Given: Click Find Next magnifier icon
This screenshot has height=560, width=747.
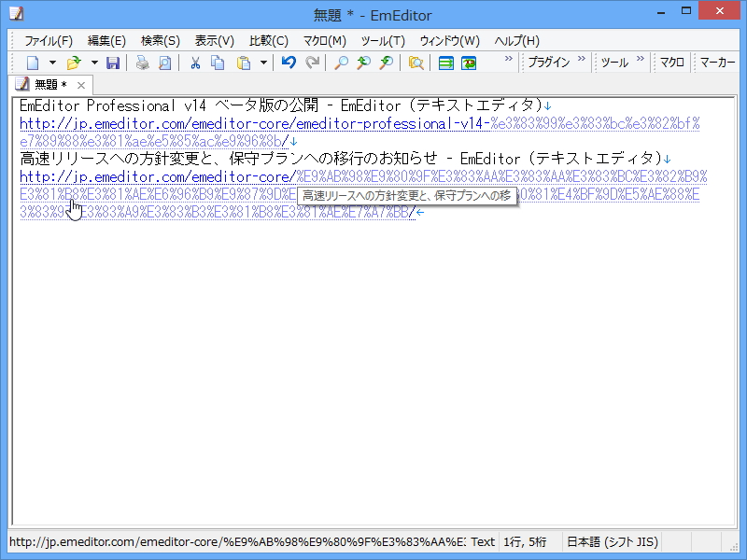Looking at the screenshot, I should [387, 63].
